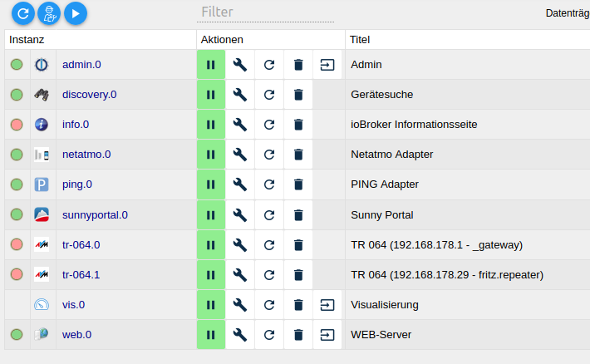The height and width of the screenshot is (364, 590).
Task: Pause the sunnyportal.0 instance
Action: click(x=211, y=214)
